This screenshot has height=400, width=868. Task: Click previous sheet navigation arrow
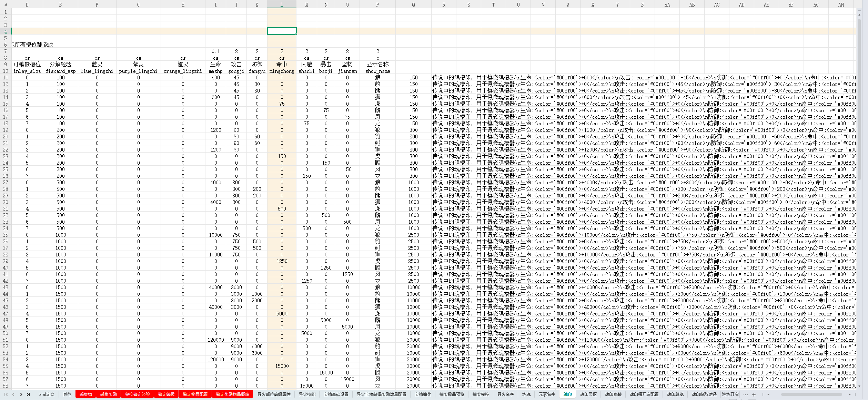[x=13, y=394]
